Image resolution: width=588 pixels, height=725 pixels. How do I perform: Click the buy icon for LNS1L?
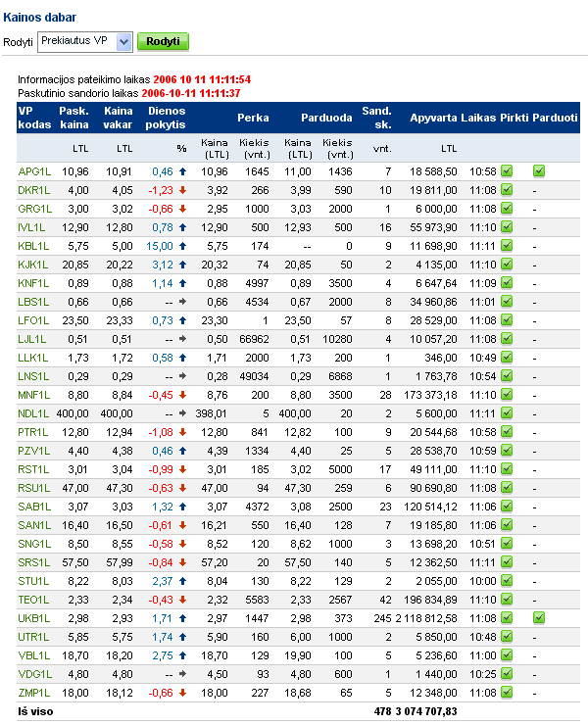[x=507, y=376]
